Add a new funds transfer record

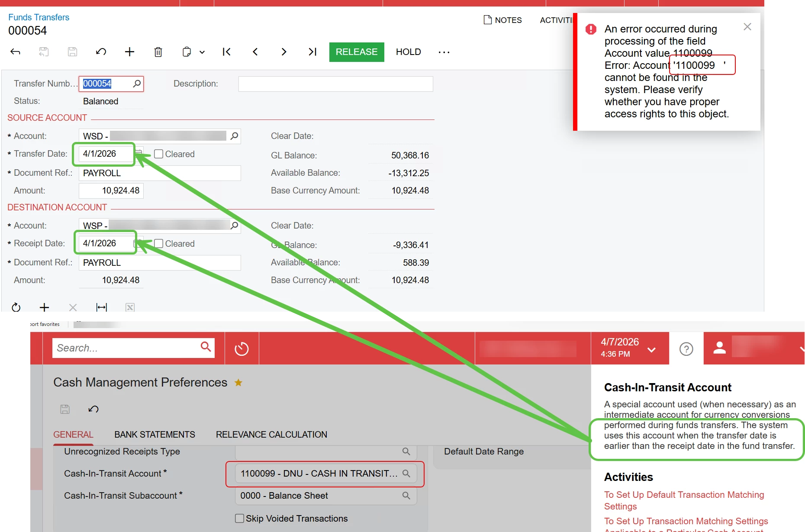tap(129, 52)
